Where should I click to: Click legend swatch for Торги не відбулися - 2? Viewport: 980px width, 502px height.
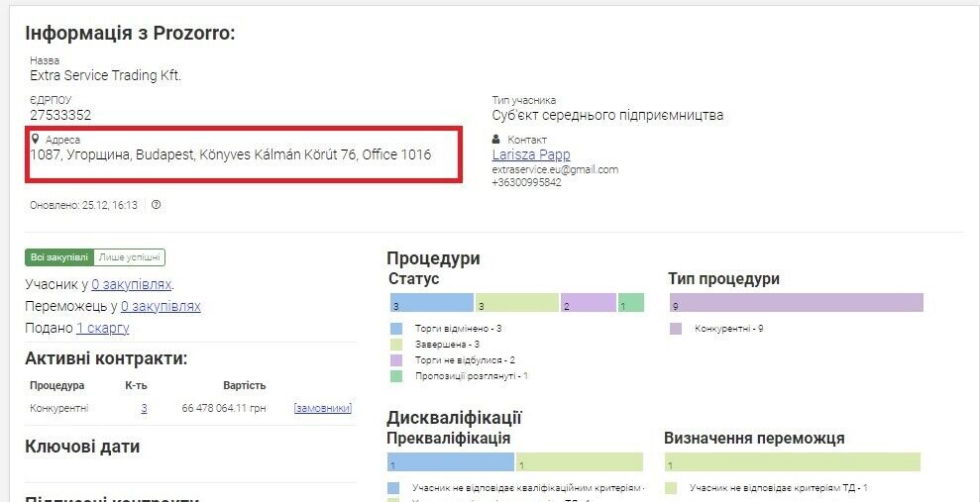[396, 360]
